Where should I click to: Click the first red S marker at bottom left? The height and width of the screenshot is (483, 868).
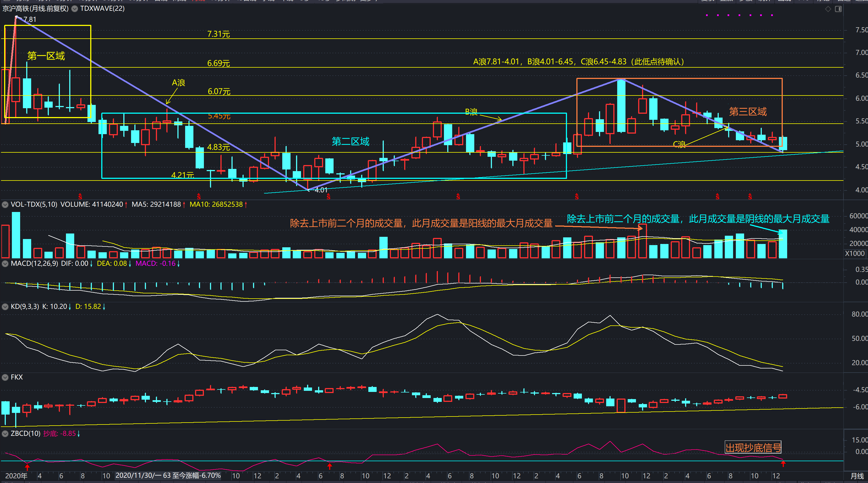pos(80,197)
